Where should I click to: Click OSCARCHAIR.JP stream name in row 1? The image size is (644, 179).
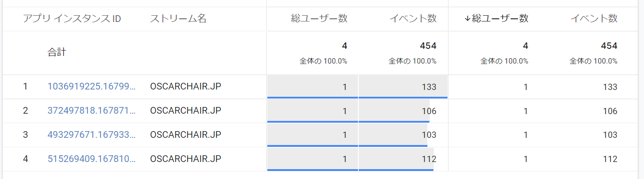click(x=186, y=87)
